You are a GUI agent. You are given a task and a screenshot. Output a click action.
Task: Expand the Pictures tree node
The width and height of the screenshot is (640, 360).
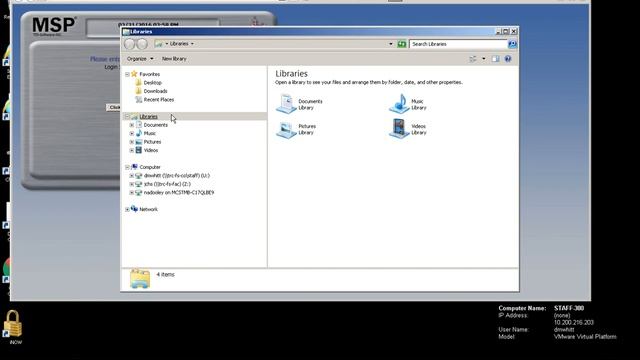tap(132, 142)
